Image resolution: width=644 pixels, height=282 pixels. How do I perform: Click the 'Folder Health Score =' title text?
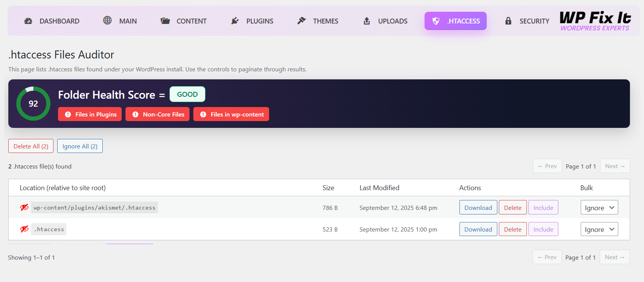111,95
